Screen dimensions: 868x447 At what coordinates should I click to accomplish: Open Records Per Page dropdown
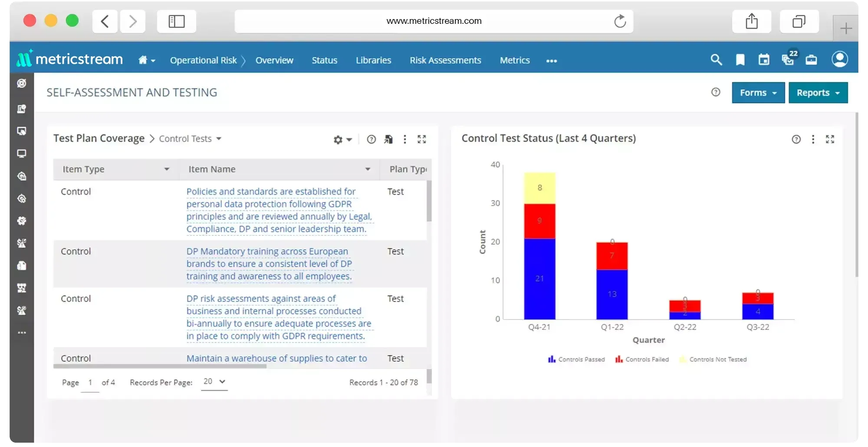point(214,382)
